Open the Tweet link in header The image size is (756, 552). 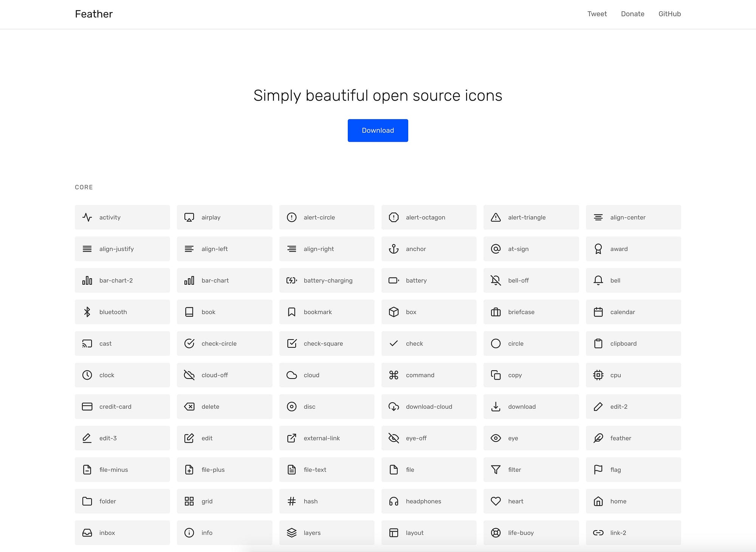point(597,14)
